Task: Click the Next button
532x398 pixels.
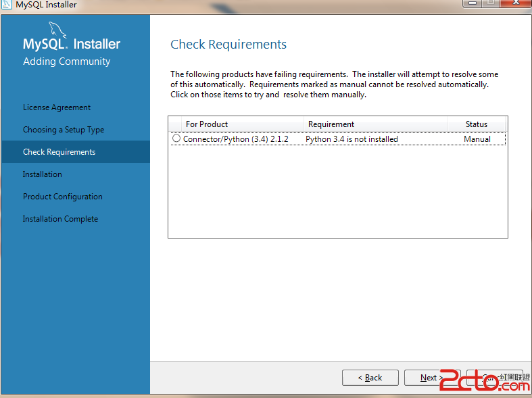Action: [432, 377]
